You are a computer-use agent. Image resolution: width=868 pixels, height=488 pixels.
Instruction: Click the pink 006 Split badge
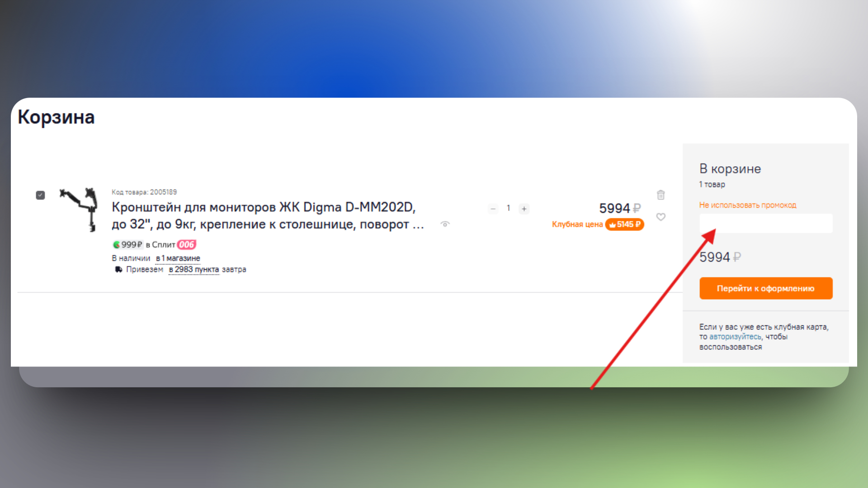tap(186, 244)
